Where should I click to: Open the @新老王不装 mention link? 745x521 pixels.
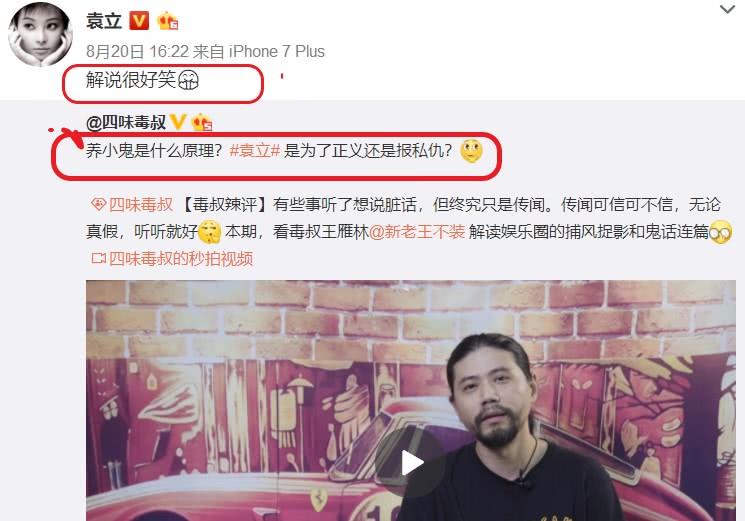pyautogui.click(x=417, y=232)
